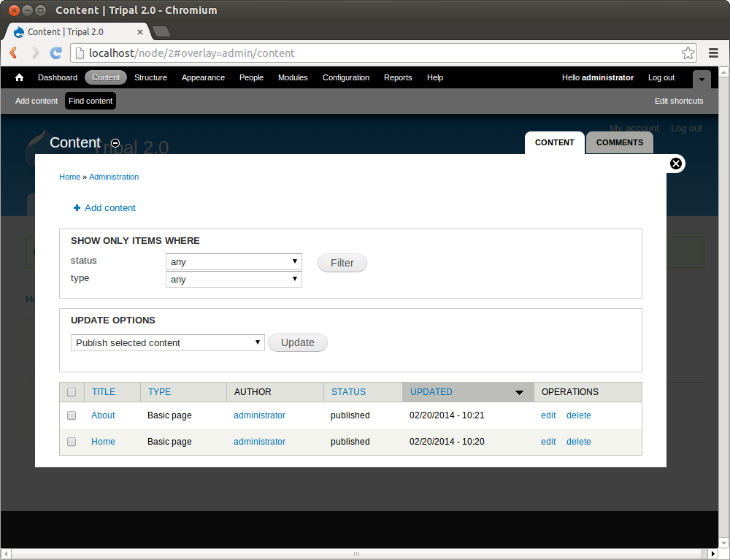Open the Chromium hamburger menu
Image resolution: width=730 pixels, height=560 pixels.
click(714, 53)
